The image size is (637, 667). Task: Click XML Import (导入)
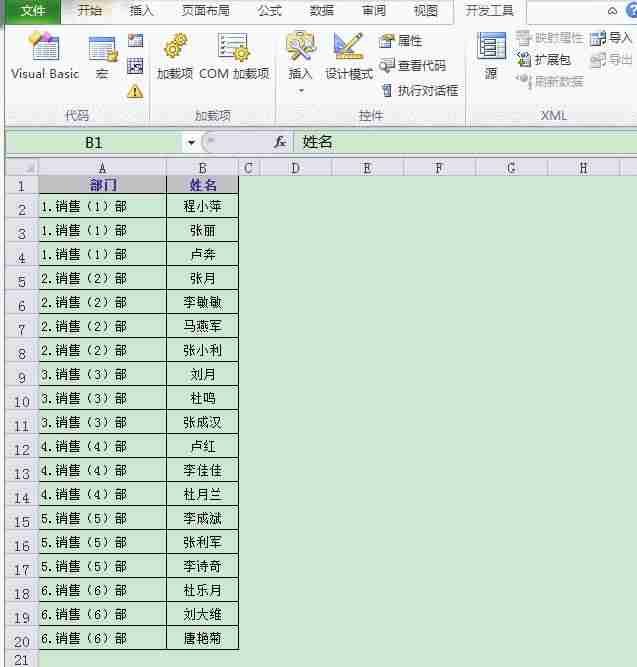pos(611,38)
